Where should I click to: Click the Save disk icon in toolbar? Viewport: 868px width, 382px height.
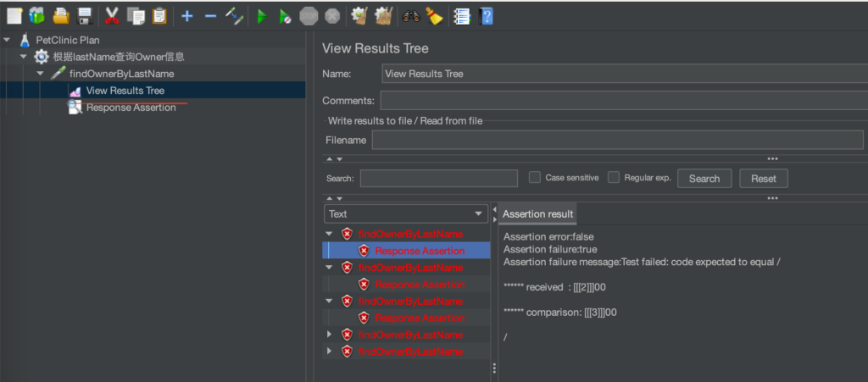click(84, 16)
